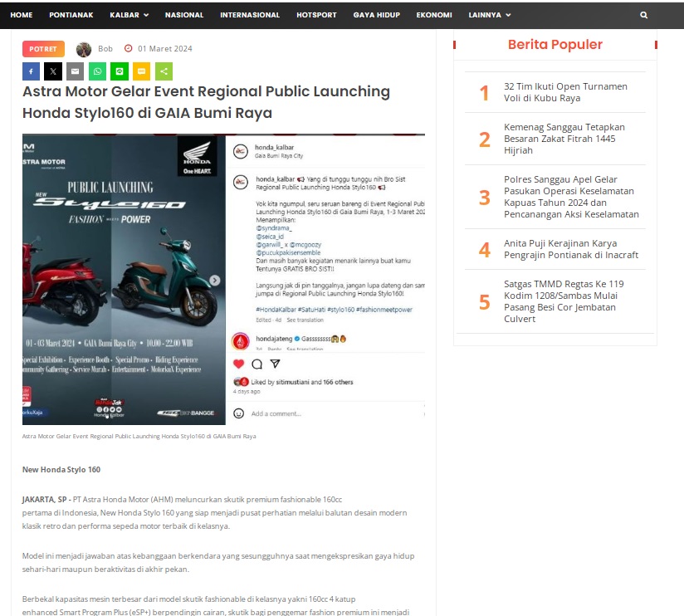The image size is (684, 616).
Task: Open the GAYA HIDUP section
Action: click(x=377, y=15)
